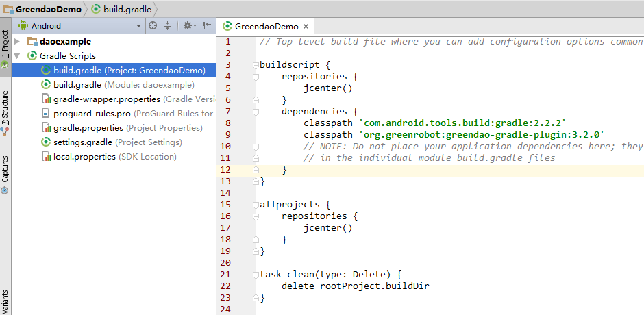Fold the comment block at line 10
This screenshot has height=315, width=644.
tap(256, 147)
